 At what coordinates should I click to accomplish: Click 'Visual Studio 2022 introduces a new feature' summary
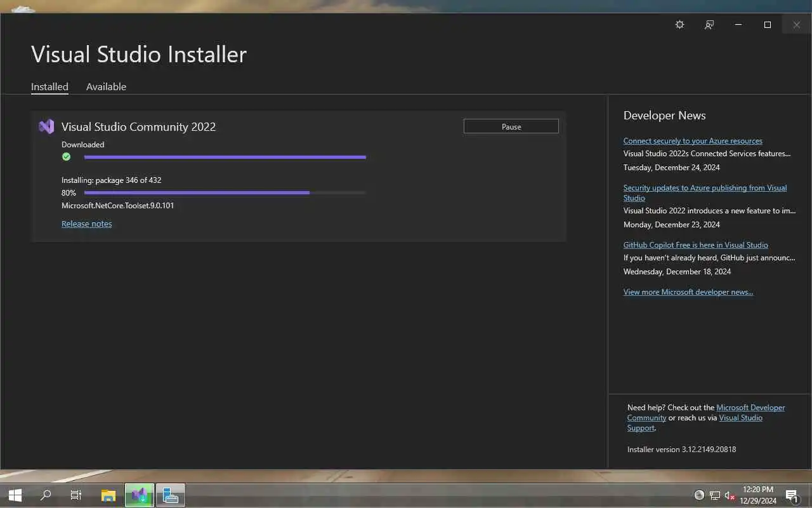click(709, 211)
